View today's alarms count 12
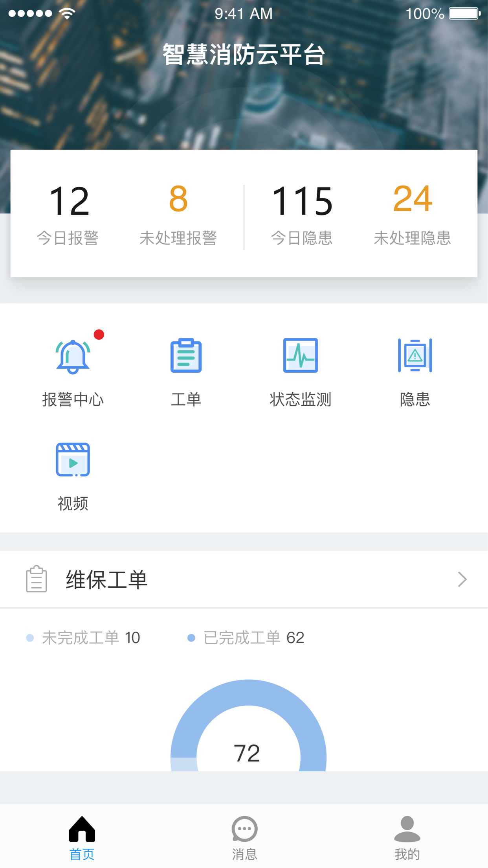The image size is (488, 868). point(68,201)
